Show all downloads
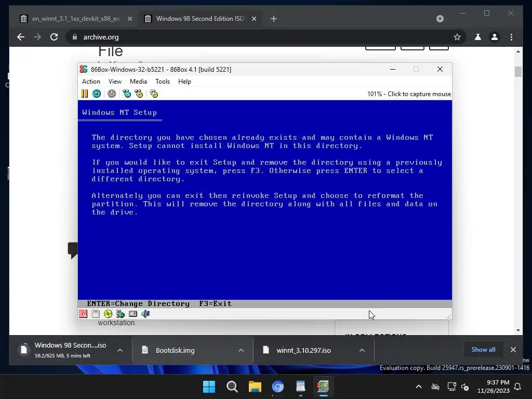 click(483, 350)
